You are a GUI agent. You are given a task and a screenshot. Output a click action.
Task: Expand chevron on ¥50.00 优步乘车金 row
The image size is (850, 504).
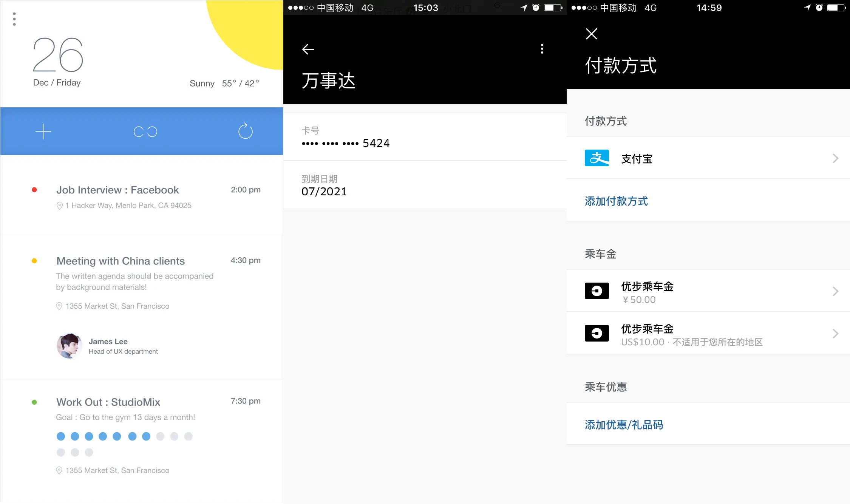tap(835, 291)
